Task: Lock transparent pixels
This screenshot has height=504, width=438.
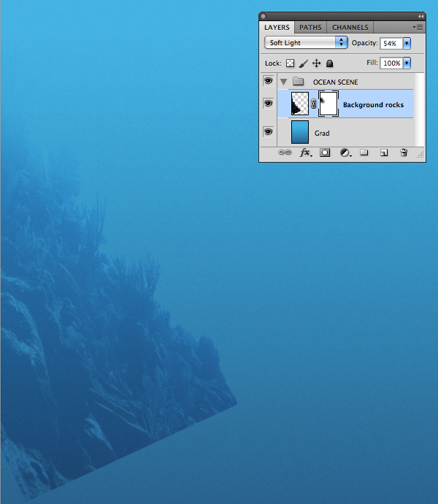Action: click(290, 63)
